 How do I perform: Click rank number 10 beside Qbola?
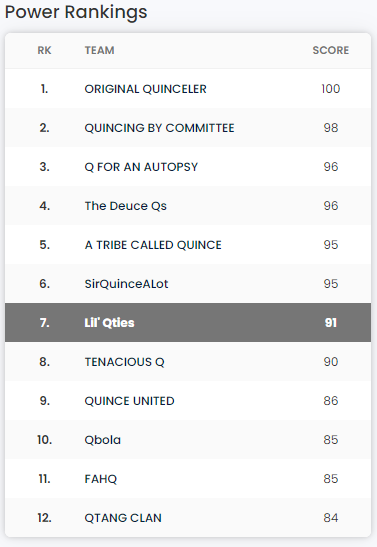pyautogui.click(x=45, y=440)
